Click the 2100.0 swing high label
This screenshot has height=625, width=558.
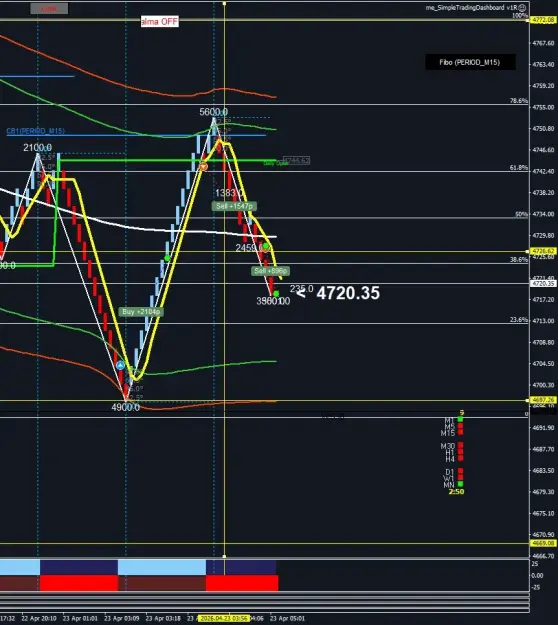pos(37,147)
